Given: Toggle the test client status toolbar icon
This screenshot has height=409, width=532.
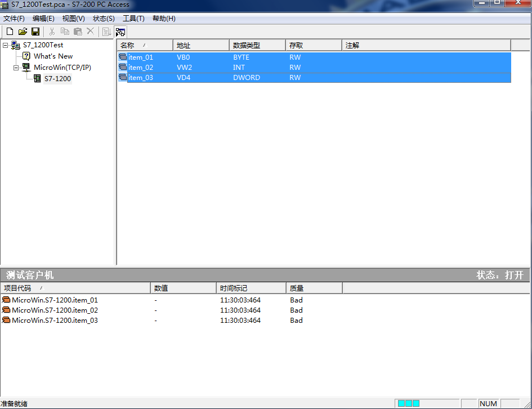Looking at the screenshot, I should tap(120, 32).
